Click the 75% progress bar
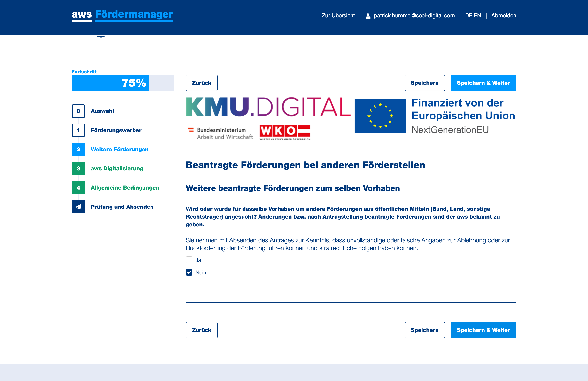This screenshot has width=588, height=381. click(123, 83)
